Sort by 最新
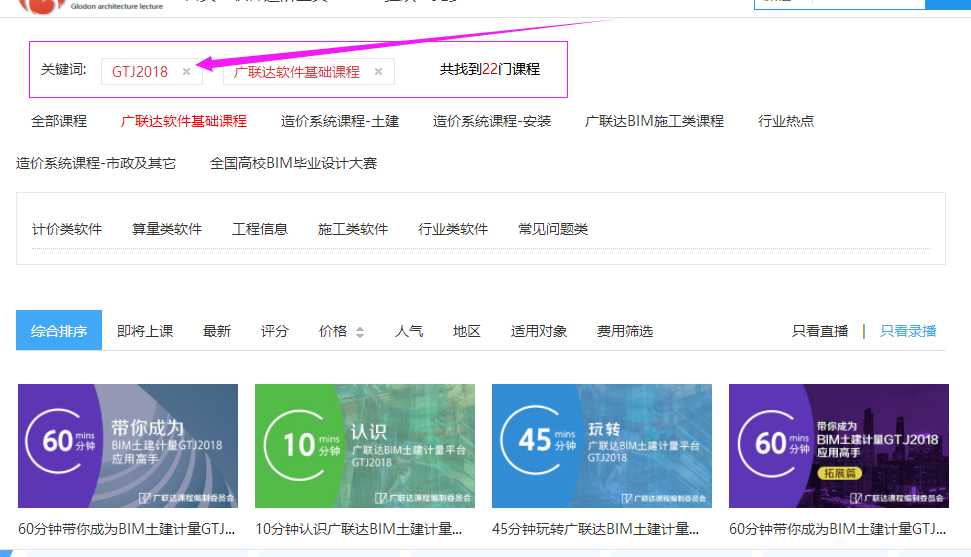The image size is (971, 557). click(x=217, y=331)
